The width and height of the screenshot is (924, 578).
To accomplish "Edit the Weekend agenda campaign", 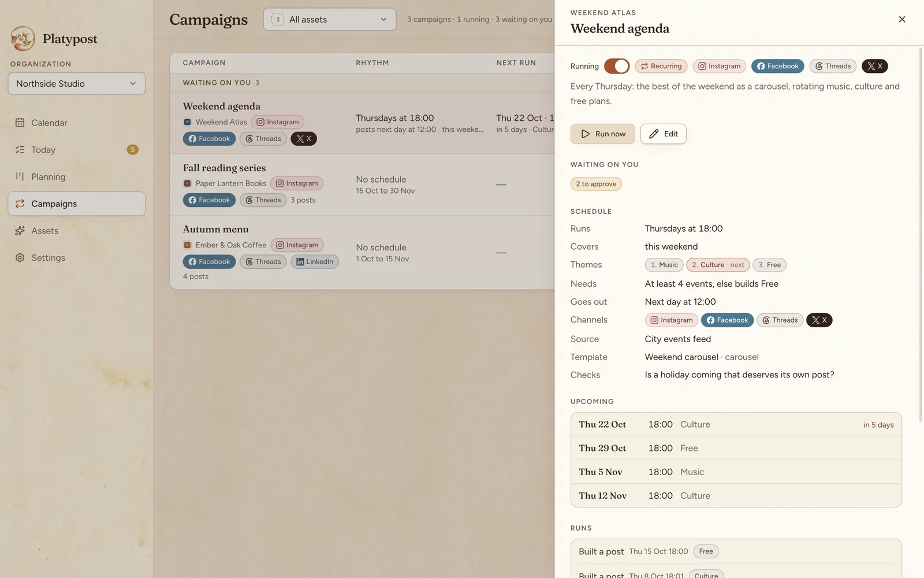I will (x=663, y=134).
